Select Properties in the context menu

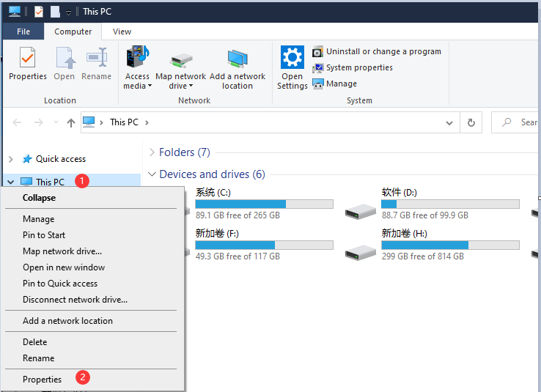tap(42, 380)
